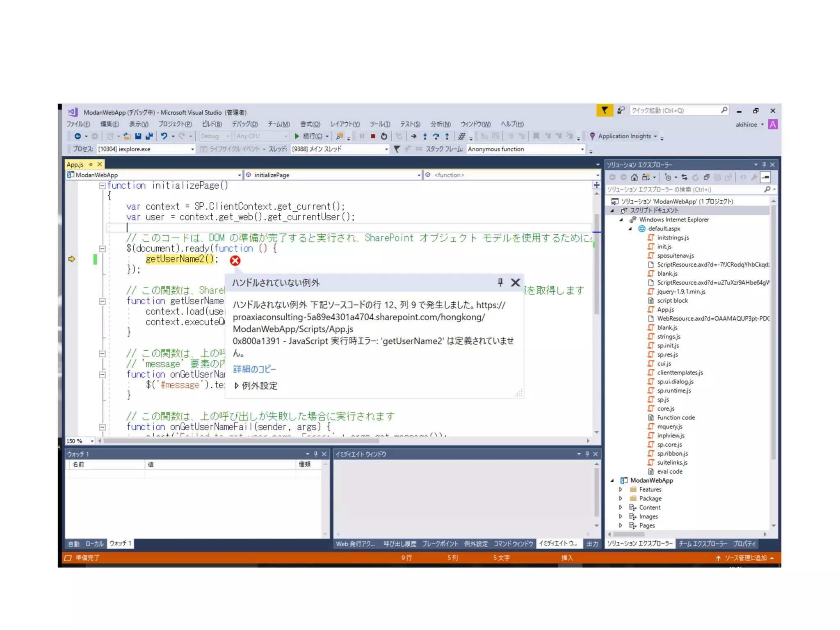840x630 pixels.
Task: Click the Navigate Backward toolbar icon
Action: pyautogui.click(x=78, y=136)
